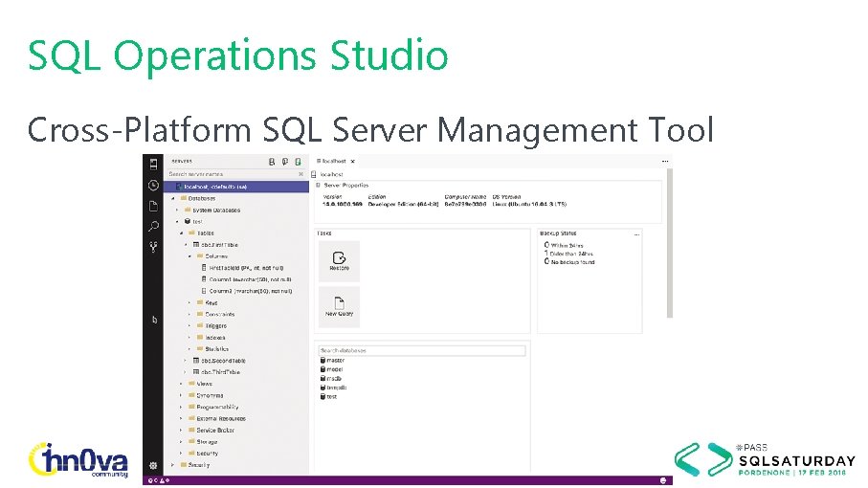Click the Restore task tile
The width and height of the screenshot is (868, 488).
click(340, 261)
